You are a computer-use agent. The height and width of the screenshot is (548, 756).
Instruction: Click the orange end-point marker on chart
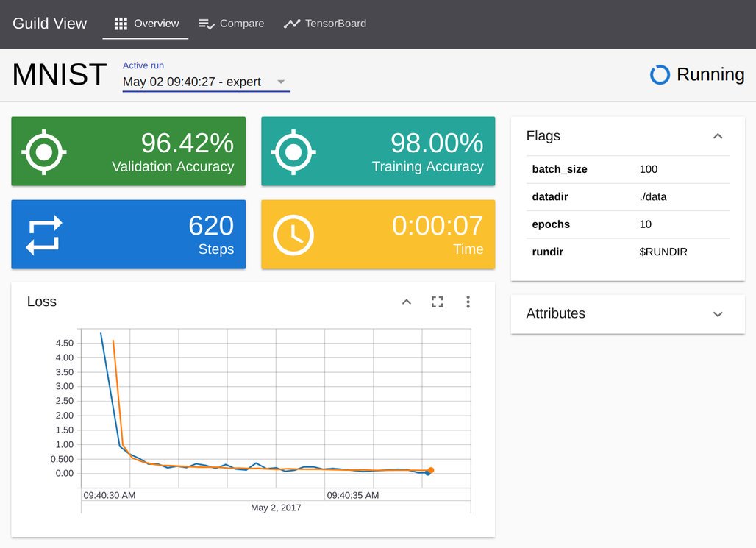pyautogui.click(x=431, y=470)
